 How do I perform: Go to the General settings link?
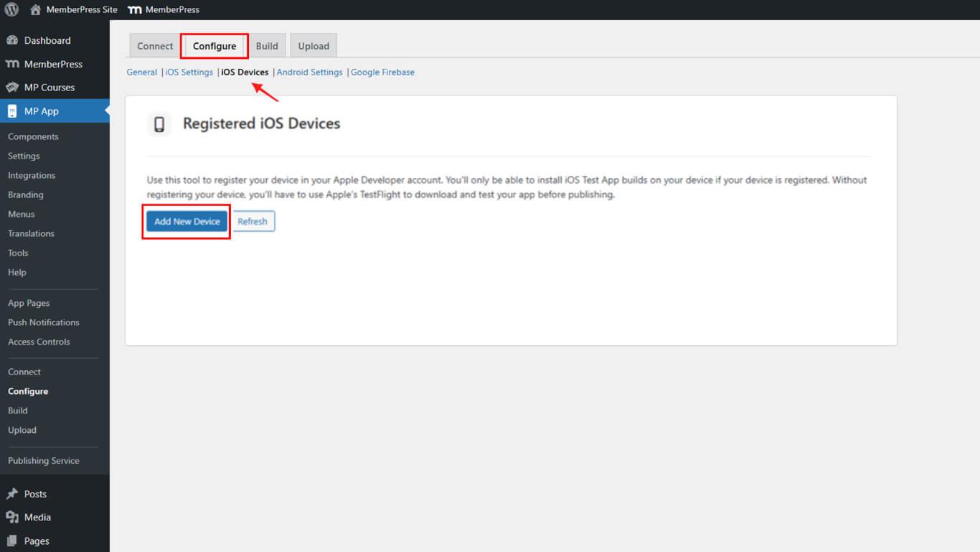pyautogui.click(x=142, y=72)
